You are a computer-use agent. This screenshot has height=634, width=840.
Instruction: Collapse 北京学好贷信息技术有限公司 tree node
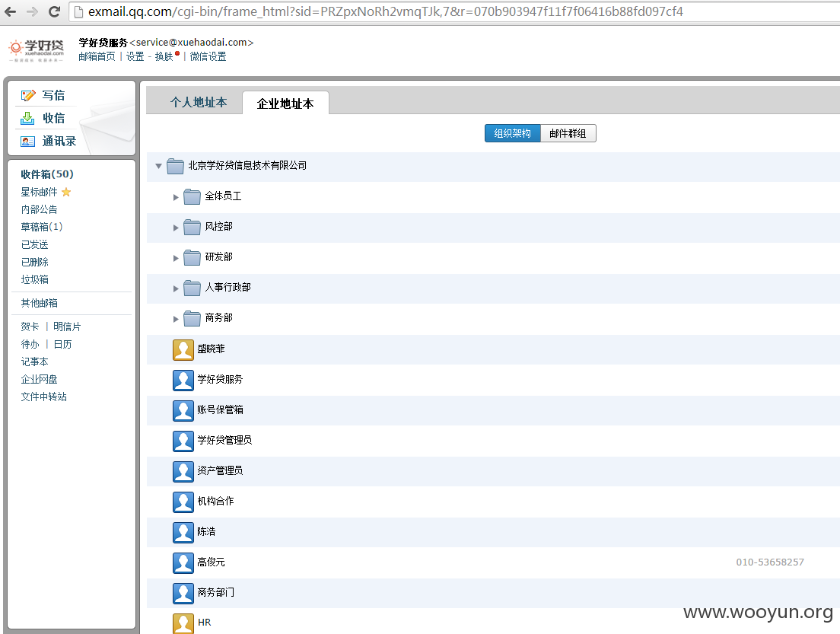pos(158,166)
